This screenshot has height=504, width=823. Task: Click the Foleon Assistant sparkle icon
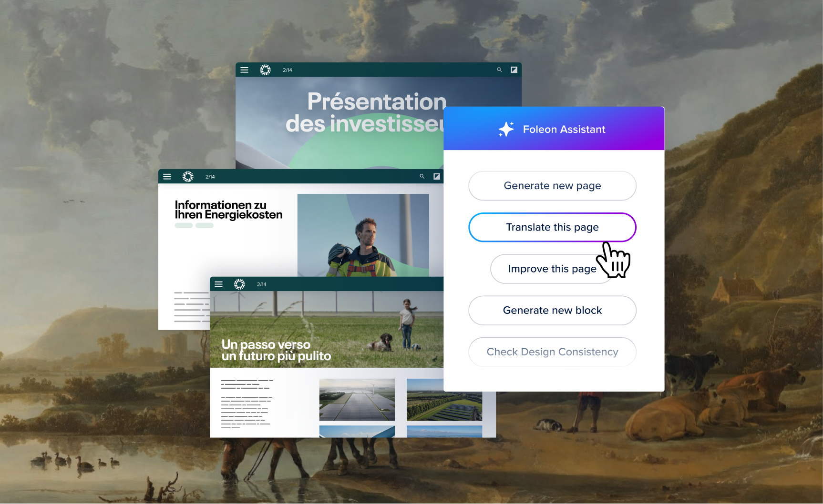(506, 129)
